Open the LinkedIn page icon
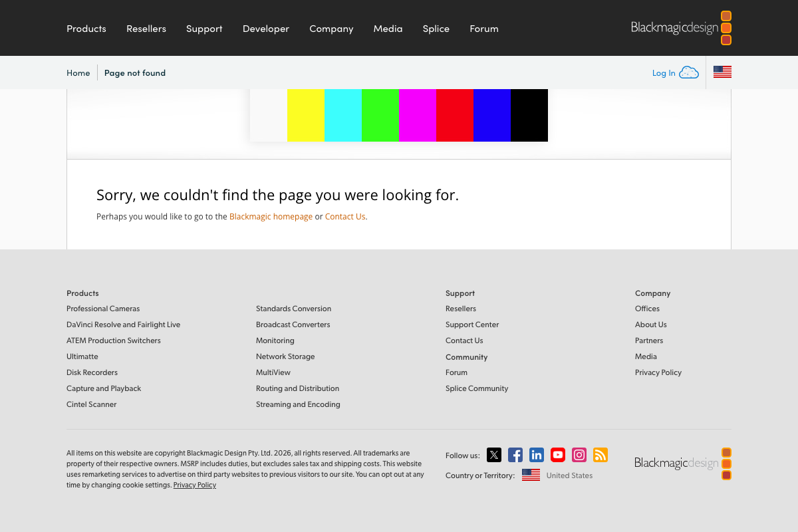 536,455
